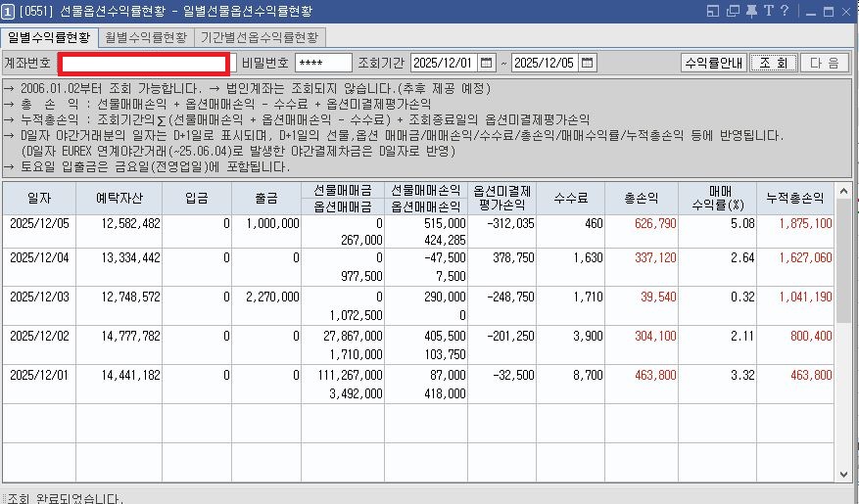859x504 pixels.
Task: Select the date cell 2025/12/05
Action: [39, 223]
